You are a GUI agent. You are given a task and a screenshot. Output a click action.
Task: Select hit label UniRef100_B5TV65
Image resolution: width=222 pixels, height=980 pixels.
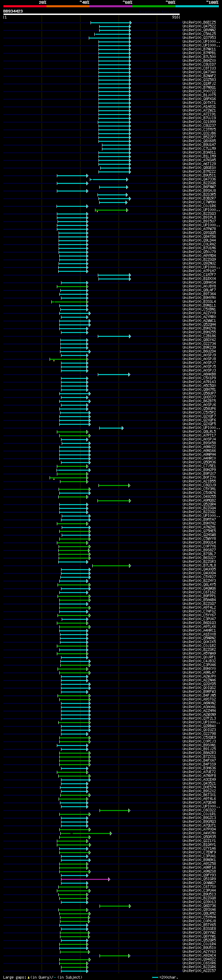(199, 925)
